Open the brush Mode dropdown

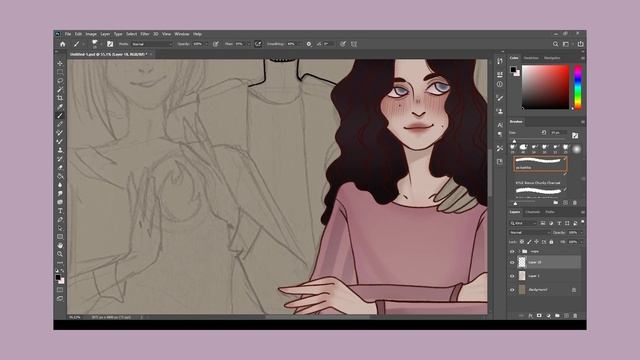point(151,44)
